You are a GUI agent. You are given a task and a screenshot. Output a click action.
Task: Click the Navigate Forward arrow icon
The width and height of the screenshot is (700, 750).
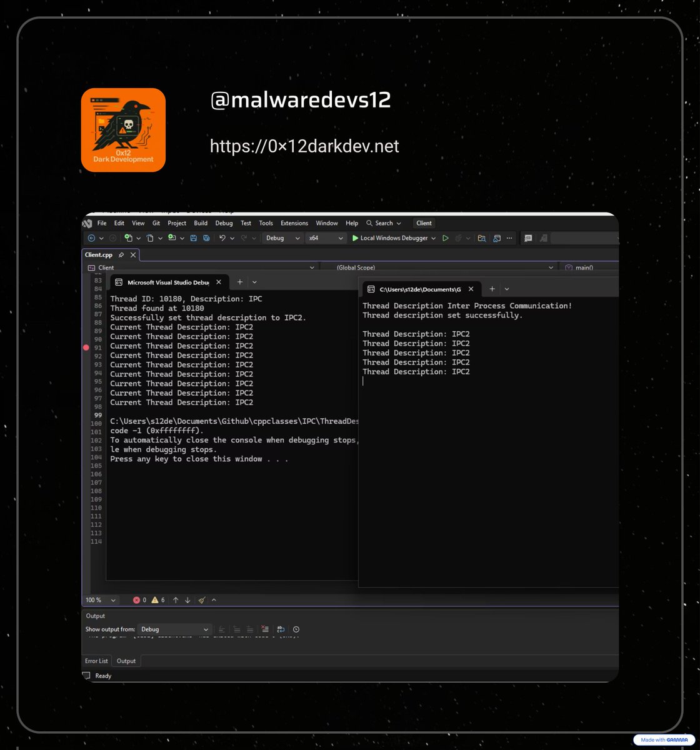pyautogui.click(x=112, y=238)
